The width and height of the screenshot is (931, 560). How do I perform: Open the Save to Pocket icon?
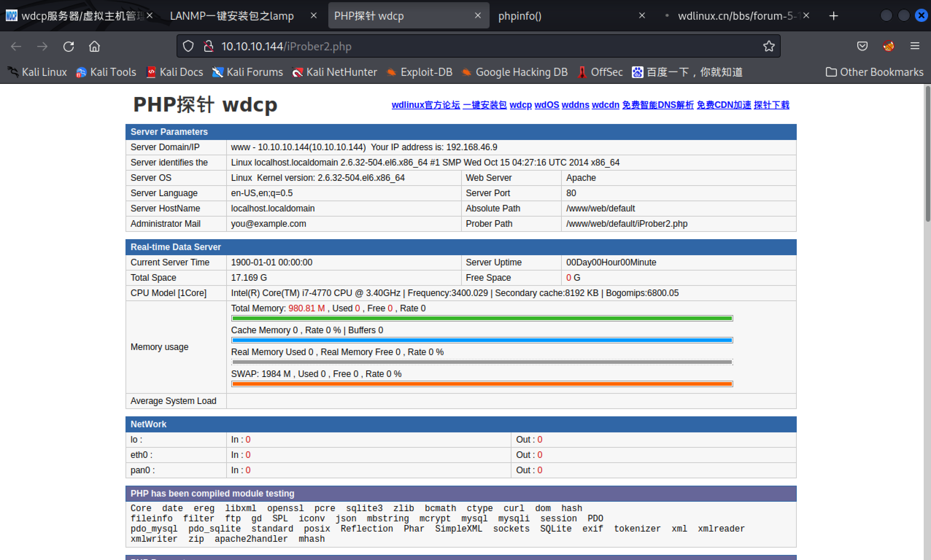click(x=862, y=46)
